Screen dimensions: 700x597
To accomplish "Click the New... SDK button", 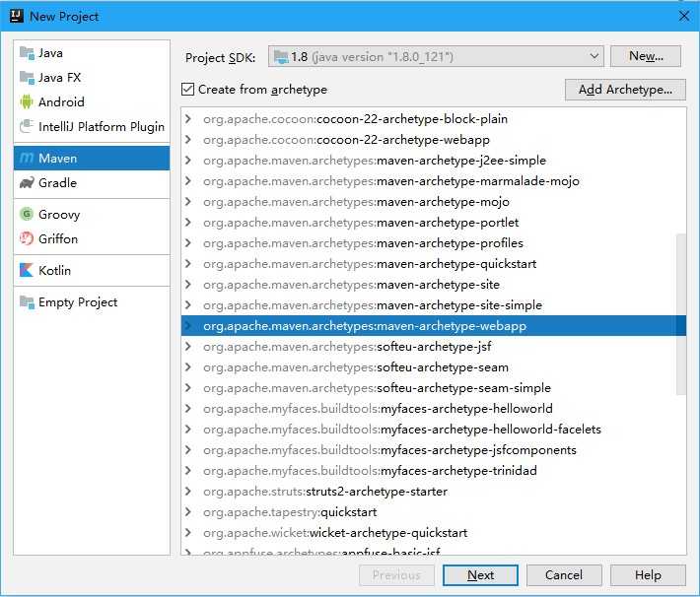I will pos(646,56).
